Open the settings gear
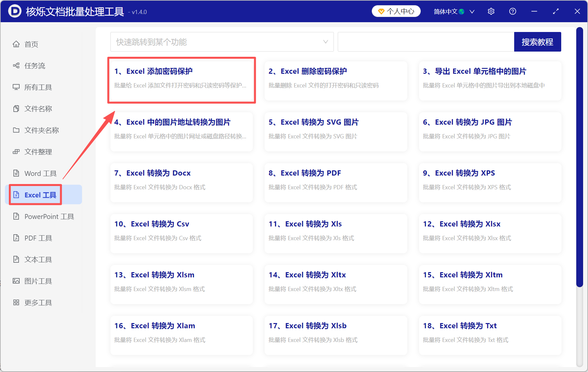 click(x=491, y=11)
